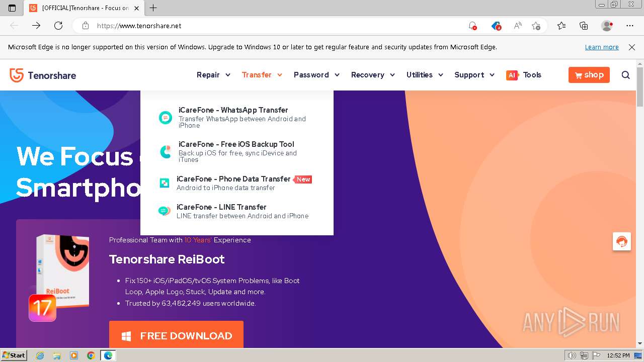Select iCareFone - WhatsApp Transfer entry
The width and height of the screenshot is (644, 362).
click(x=236, y=117)
